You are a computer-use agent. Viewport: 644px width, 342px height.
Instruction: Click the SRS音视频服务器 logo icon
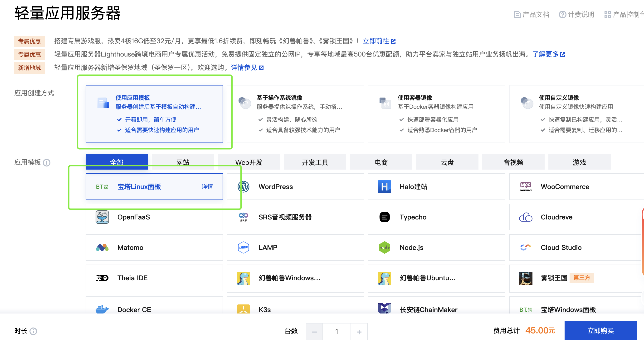pyautogui.click(x=243, y=217)
